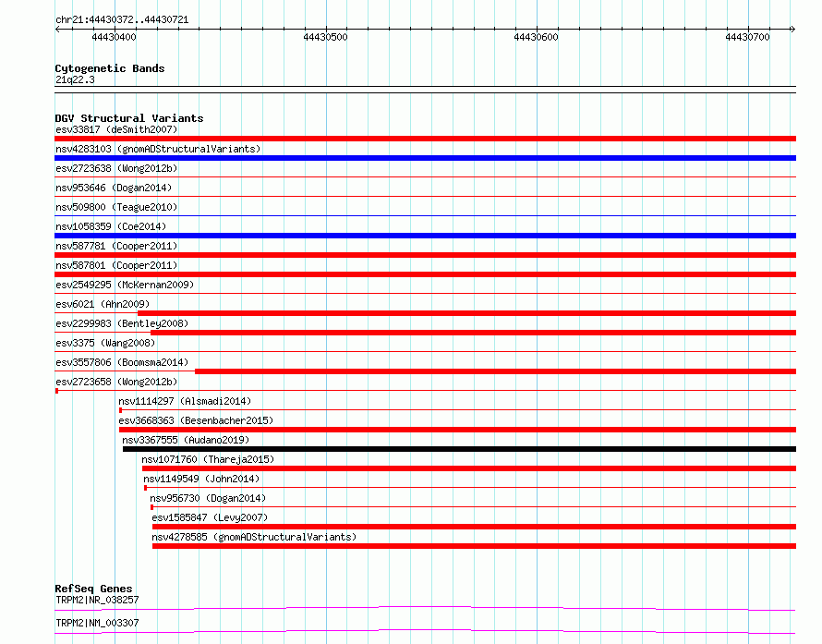Select nsv1058359 (Coe2014) variant label
This screenshot has width=822, height=644.
point(111,226)
